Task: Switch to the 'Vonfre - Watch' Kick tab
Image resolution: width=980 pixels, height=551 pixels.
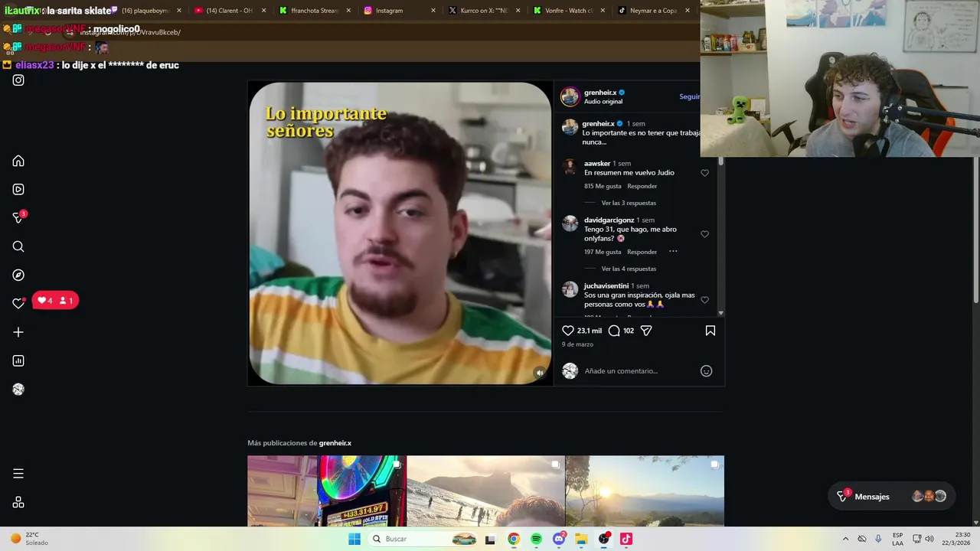Action: pos(569,11)
